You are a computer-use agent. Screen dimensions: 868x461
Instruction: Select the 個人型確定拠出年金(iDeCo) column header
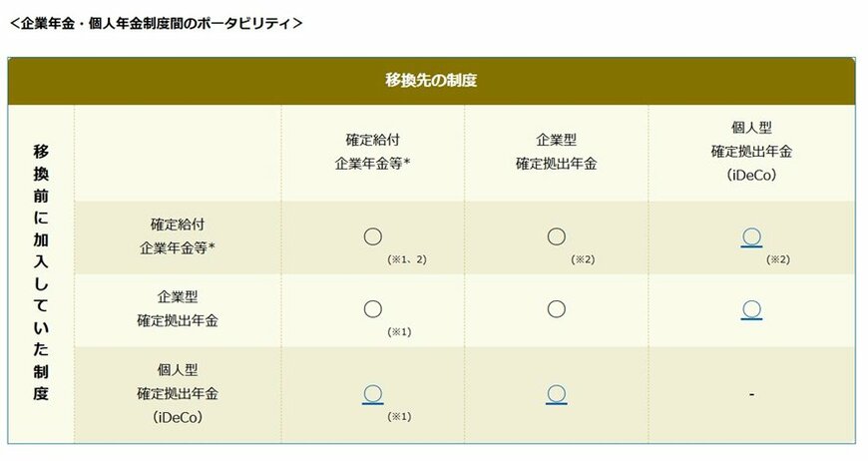(x=751, y=152)
